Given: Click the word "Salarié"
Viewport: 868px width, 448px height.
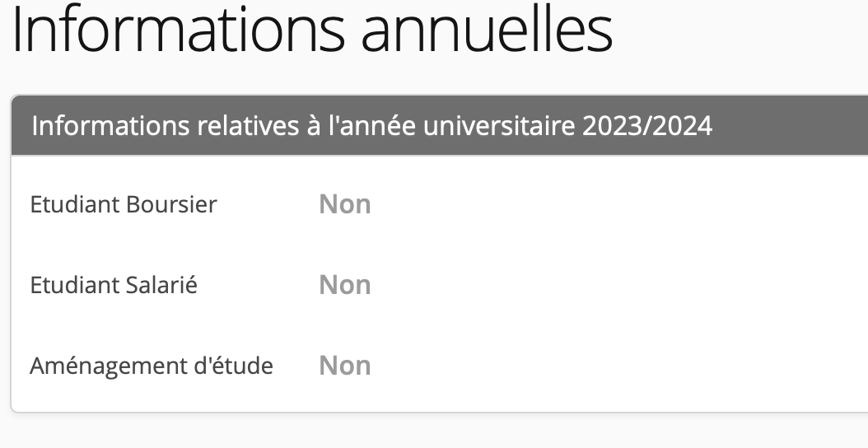Looking at the screenshot, I should point(161,285).
